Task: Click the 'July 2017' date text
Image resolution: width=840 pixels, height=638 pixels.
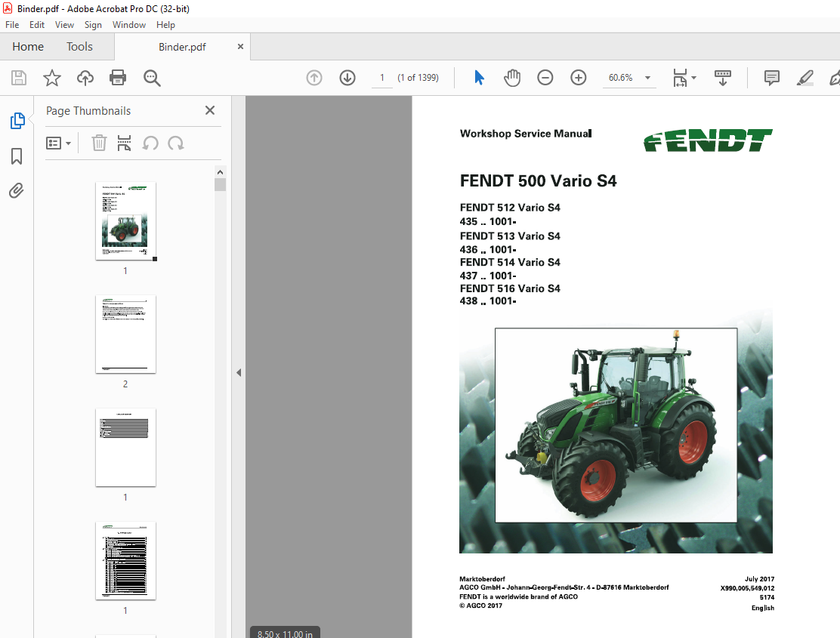Action: pyautogui.click(x=759, y=579)
